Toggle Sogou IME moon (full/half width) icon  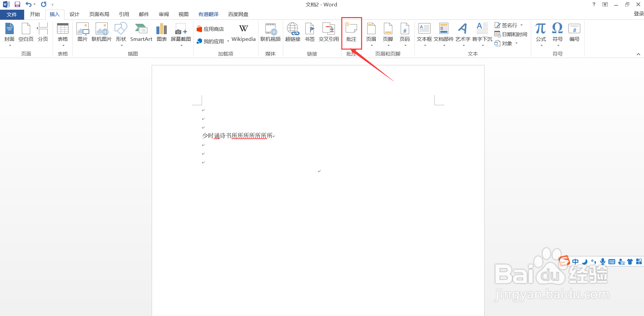585,262
